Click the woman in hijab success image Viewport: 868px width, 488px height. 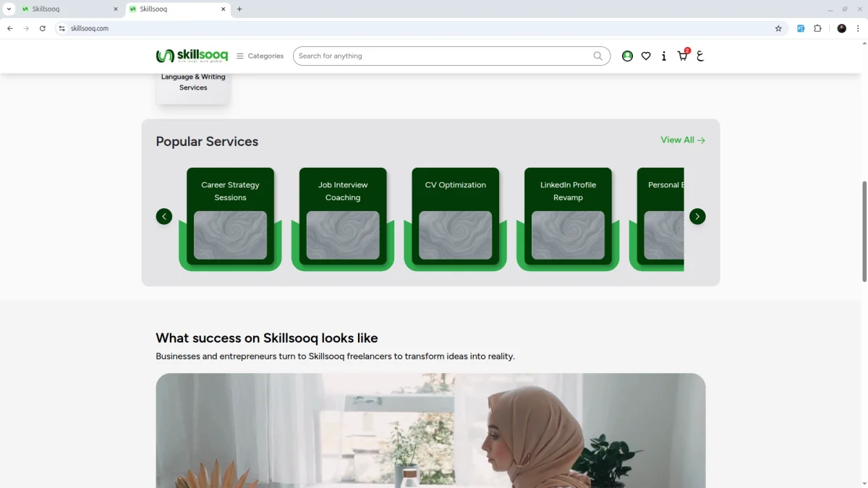point(430,431)
